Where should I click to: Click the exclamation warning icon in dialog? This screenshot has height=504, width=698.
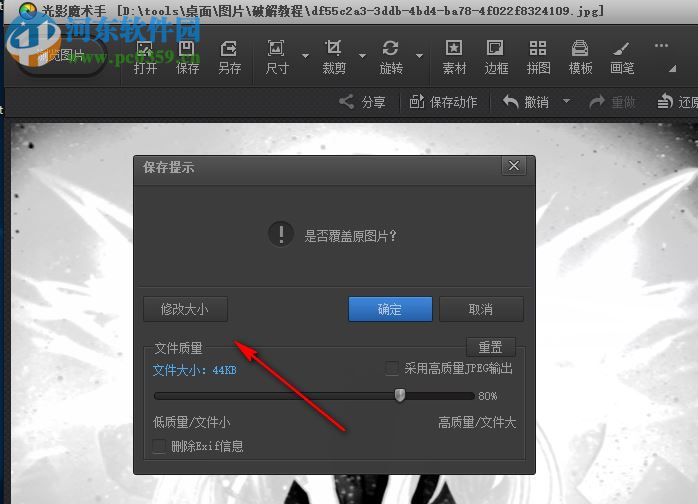[280, 234]
